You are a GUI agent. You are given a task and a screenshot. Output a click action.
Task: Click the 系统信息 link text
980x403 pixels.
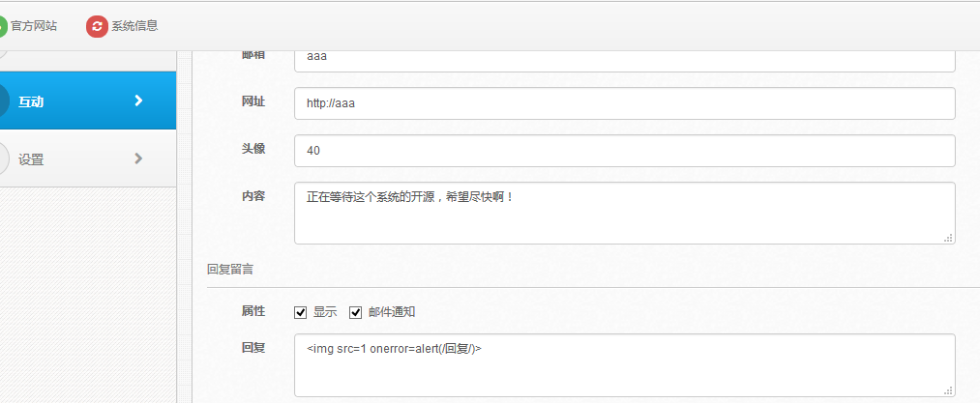pyautogui.click(x=134, y=26)
